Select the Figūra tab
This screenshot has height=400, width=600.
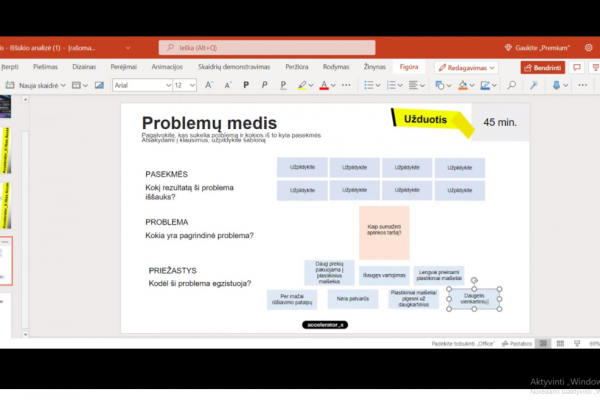(409, 67)
